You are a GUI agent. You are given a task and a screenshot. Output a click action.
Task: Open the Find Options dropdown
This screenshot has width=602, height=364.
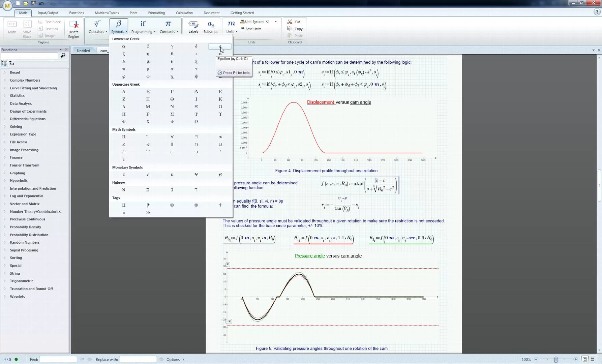point(175,360)
